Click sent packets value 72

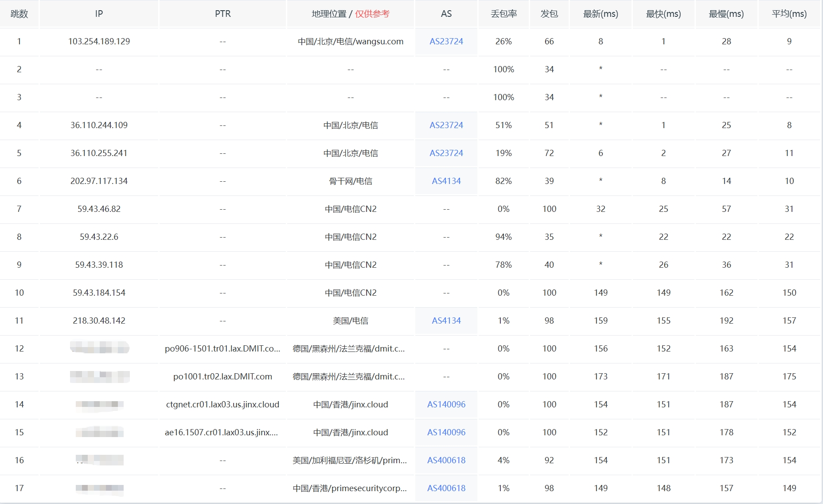coord(549,153)
